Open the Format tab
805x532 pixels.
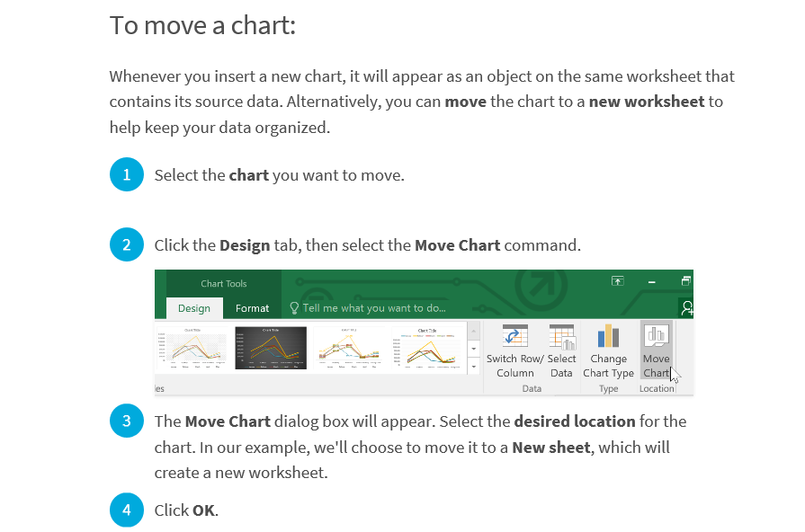tap(252, 308)
